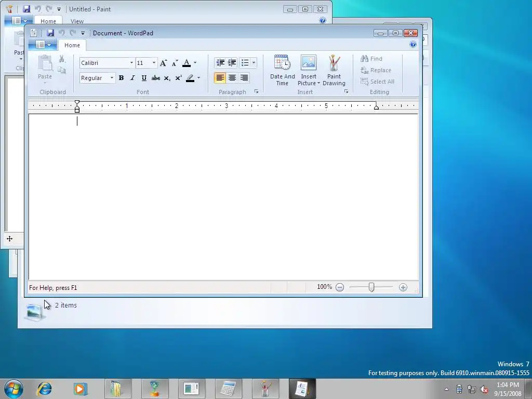The image size is (532, 399).
Task: Click the font color A swatch
Action: (x=187, y=63)
